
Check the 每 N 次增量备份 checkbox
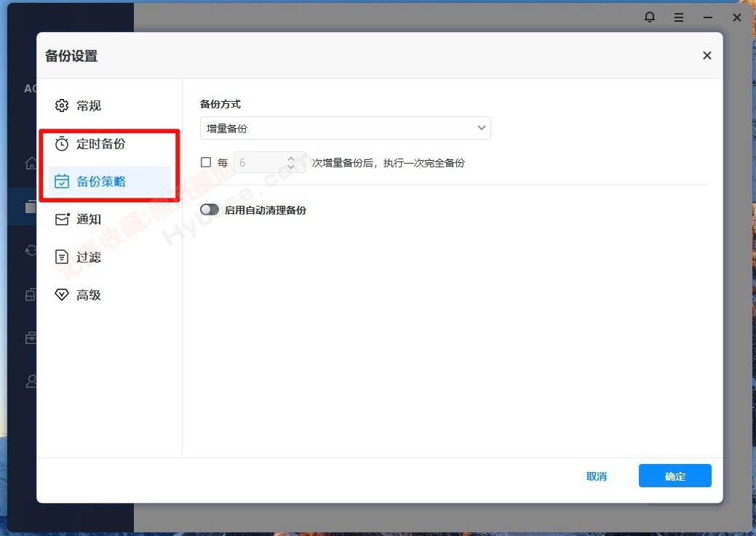point(206,161)
